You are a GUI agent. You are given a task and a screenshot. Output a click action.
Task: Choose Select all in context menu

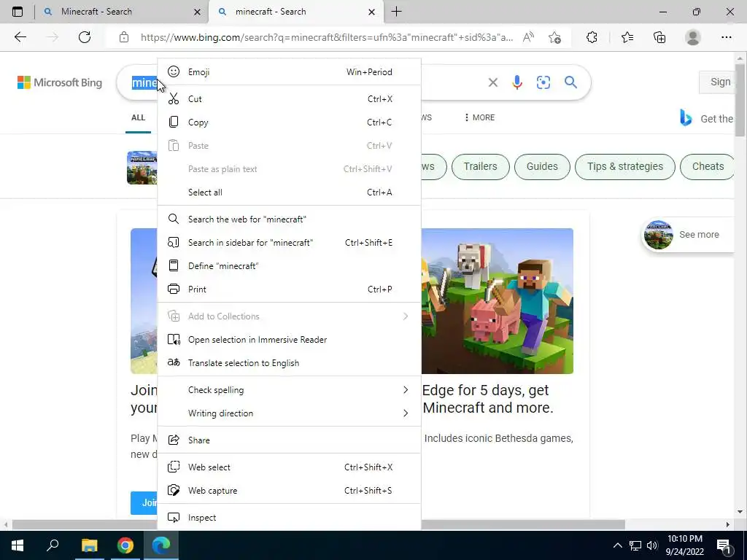pos(289,192)
